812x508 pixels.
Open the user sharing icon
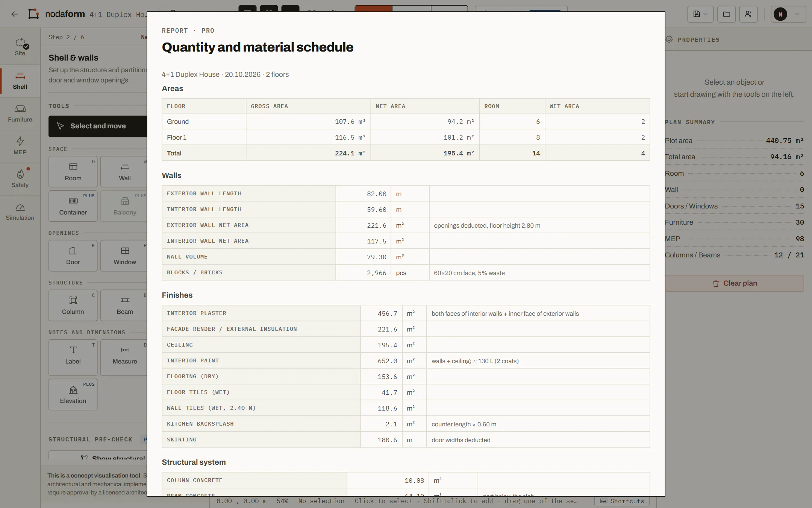(748, 14)
